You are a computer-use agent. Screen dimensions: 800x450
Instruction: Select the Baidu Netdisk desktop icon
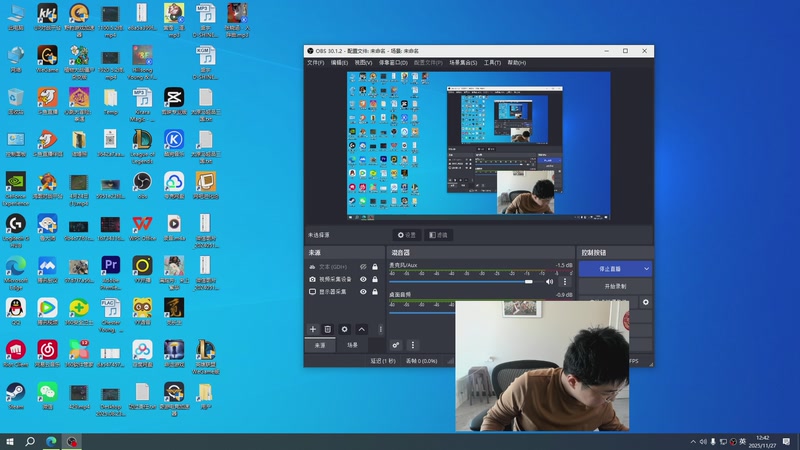coord(142,354)
